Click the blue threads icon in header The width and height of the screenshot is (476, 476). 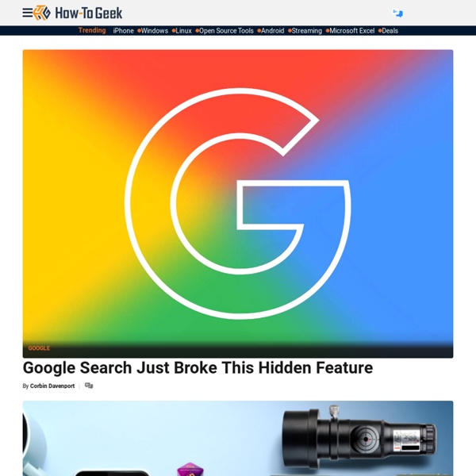[397, 13]
